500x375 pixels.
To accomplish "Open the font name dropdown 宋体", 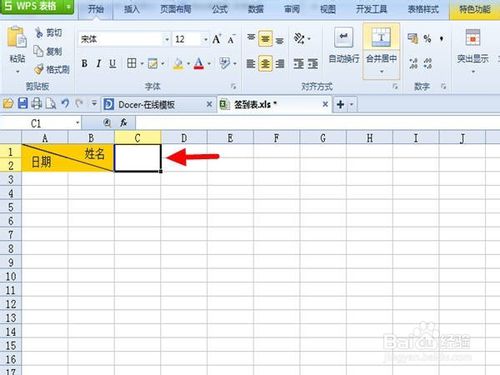I will pyautogui.click(x=167, y=39).
